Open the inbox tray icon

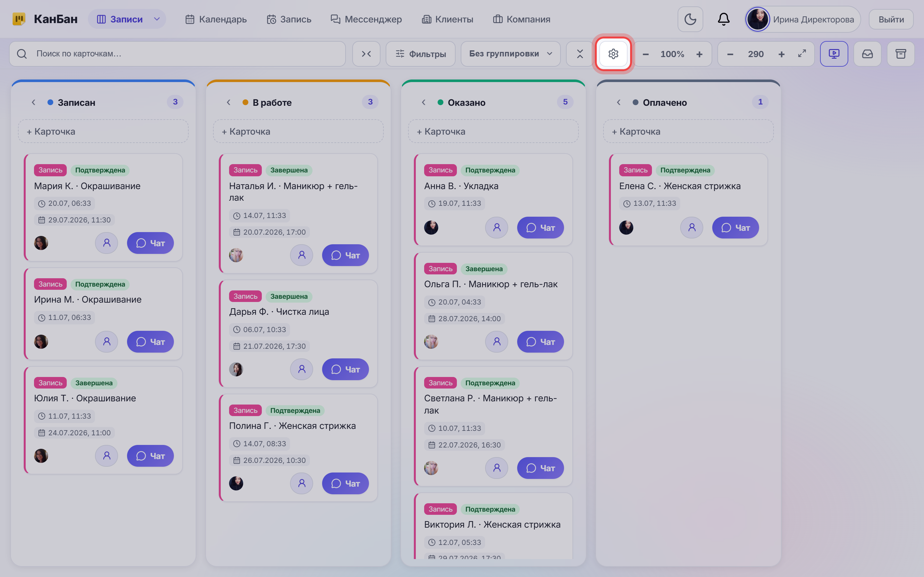867,54
